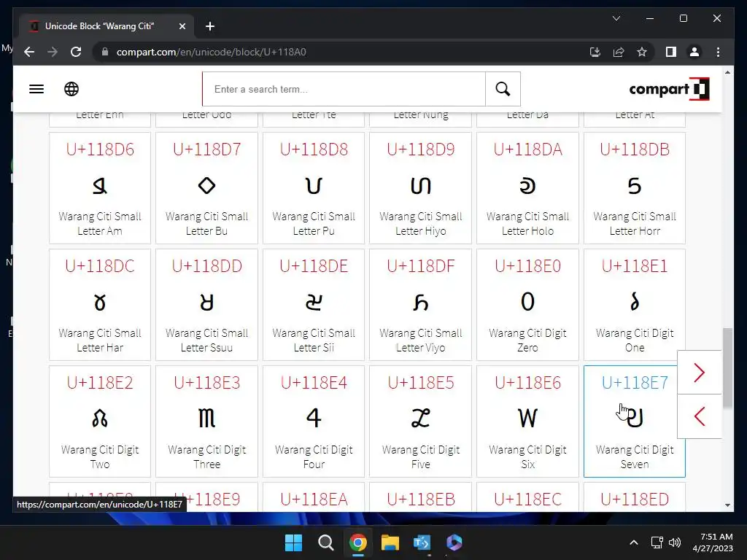Screen dimensions: 747x560
Task: Go forward in browser history
Action: pos(53,52)
